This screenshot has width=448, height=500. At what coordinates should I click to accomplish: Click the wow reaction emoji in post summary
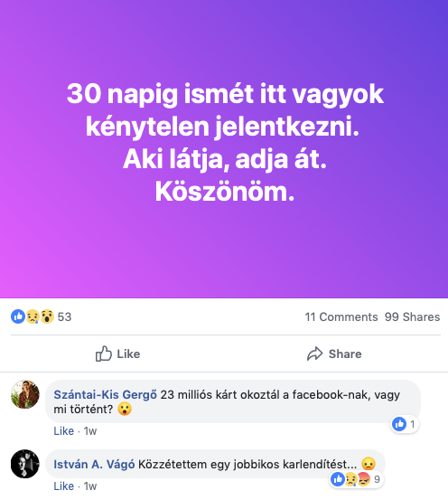[x=47, y=316]
